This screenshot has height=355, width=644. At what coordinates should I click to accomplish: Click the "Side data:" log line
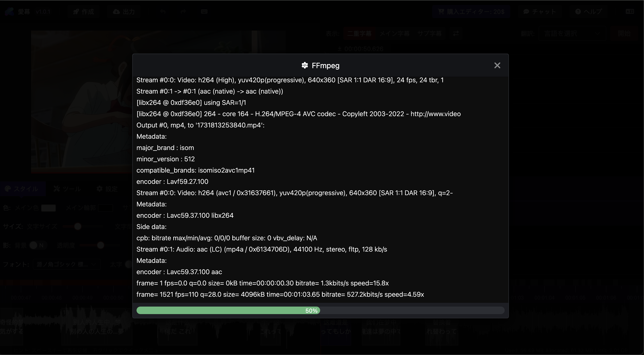[152, 226]
